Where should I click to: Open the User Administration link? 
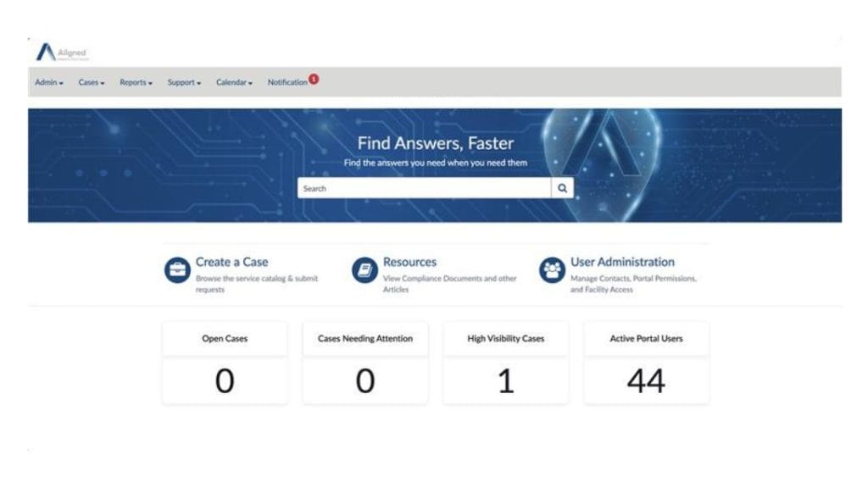(622, 262)
